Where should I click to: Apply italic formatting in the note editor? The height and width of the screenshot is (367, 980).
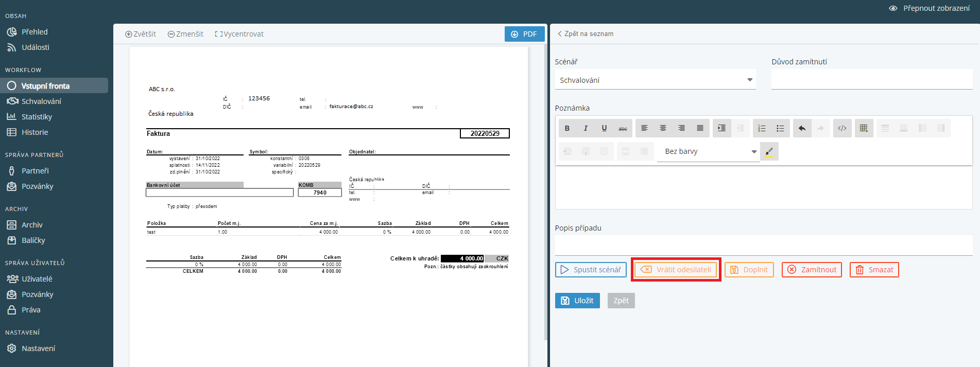click(x=586, y=128)
